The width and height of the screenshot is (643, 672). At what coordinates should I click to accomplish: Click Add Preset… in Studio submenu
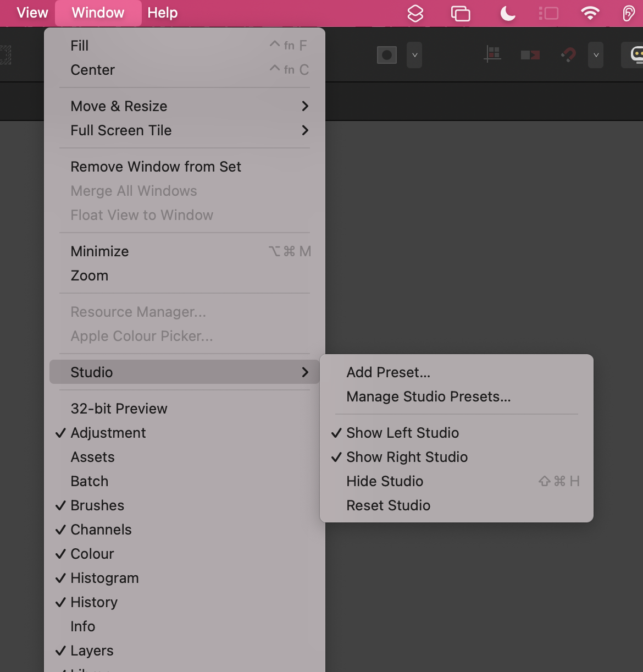[x=388, y=372]
